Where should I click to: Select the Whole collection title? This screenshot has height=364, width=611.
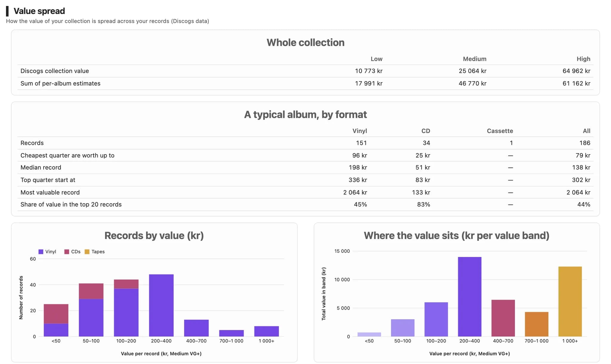coord(305,42)
